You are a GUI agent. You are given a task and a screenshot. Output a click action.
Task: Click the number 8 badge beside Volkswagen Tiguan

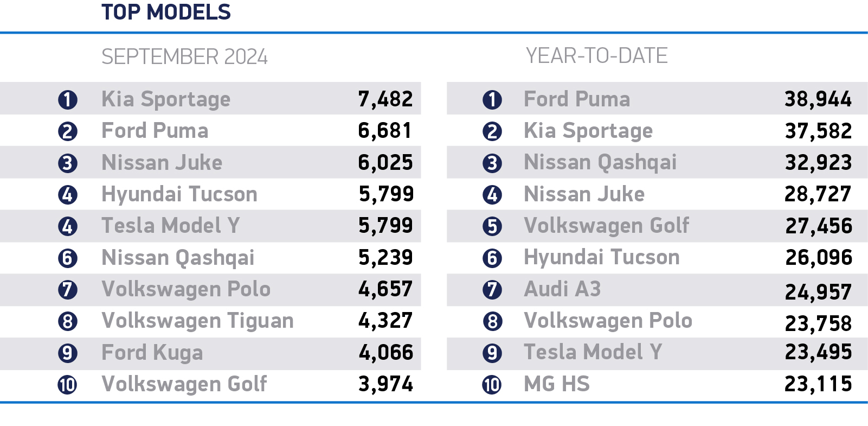[x=68, y=321]
